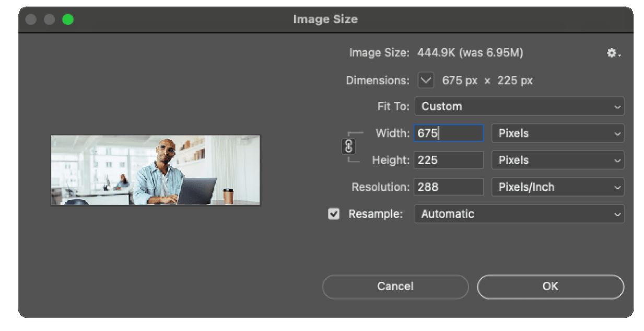Change the Resolution Pixels/Inch unit dropdown
The height and width of the screenshot is (331, 644).
(x=557, y=187)
